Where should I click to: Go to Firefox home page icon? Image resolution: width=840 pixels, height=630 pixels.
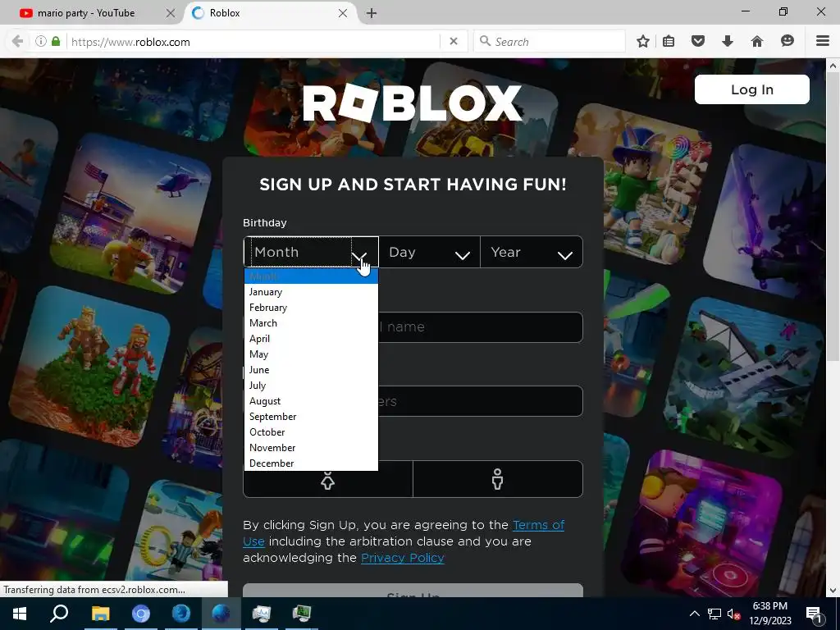(x=757, y=41)
